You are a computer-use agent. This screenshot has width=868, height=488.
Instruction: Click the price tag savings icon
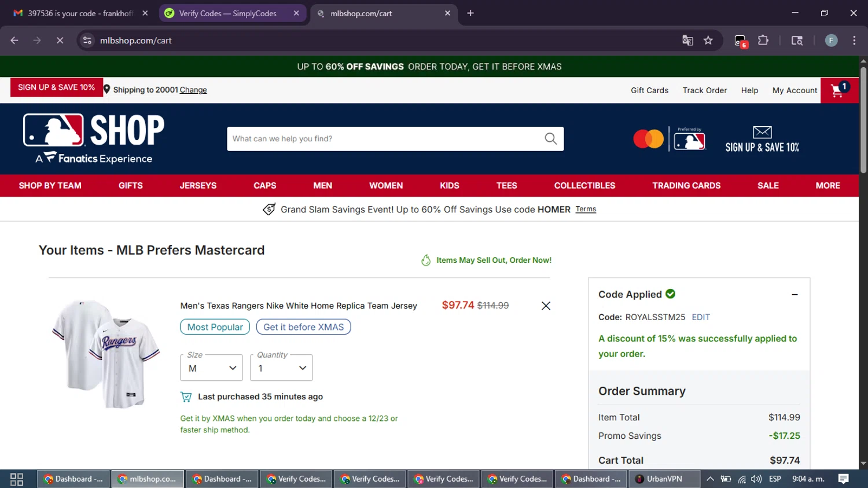click(269, 210)
